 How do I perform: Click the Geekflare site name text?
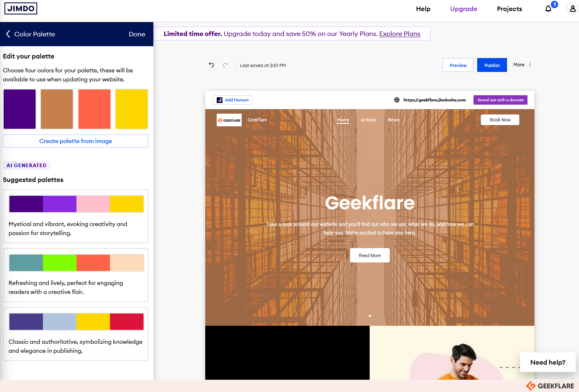(257, 120)
